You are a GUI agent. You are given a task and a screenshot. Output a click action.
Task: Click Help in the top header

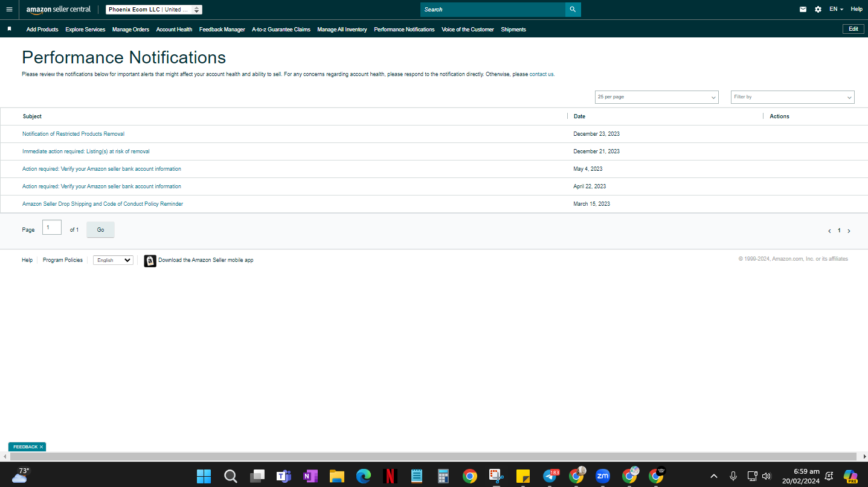[x=857, y=10]
